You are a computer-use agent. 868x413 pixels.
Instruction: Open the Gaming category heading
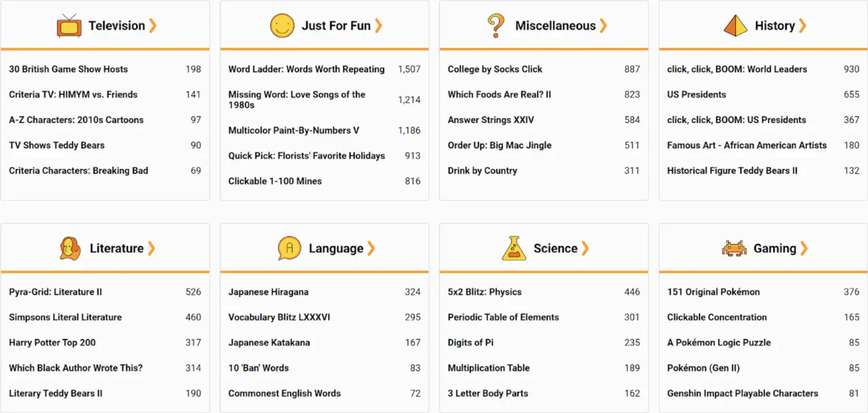pyautogui.click(x=774, y=248)
